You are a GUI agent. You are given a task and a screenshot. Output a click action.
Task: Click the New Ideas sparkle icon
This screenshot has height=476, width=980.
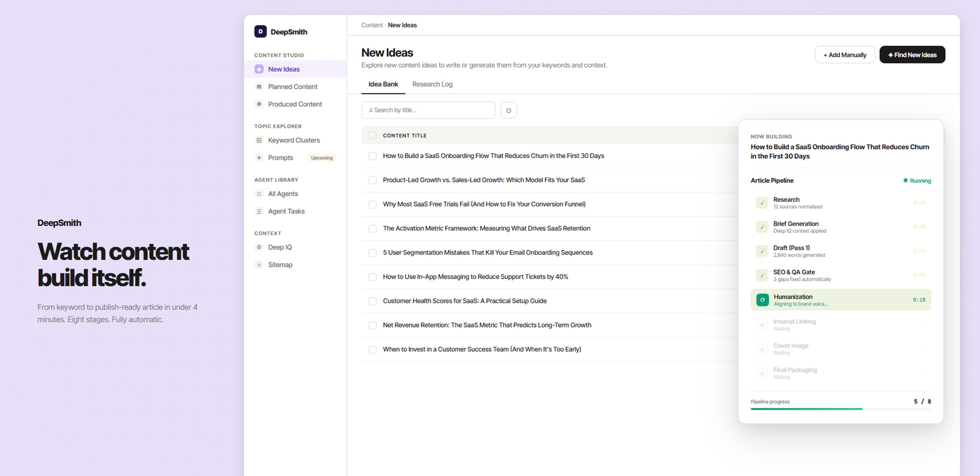pos(259,69)
